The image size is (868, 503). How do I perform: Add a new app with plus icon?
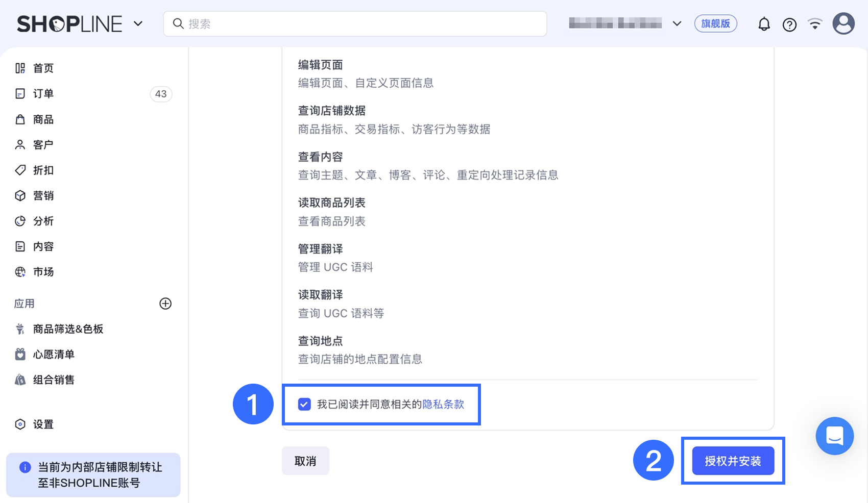click(x=165, y=304)
